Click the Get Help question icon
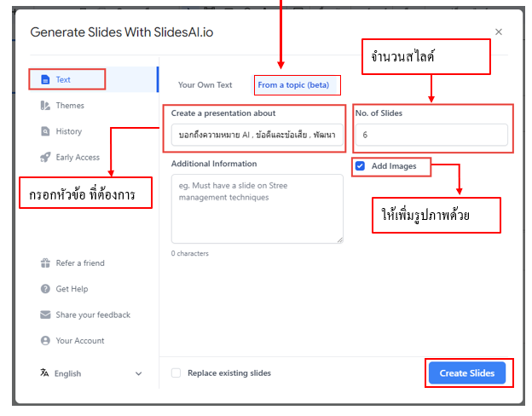532x416 pixels. [45, 289]
